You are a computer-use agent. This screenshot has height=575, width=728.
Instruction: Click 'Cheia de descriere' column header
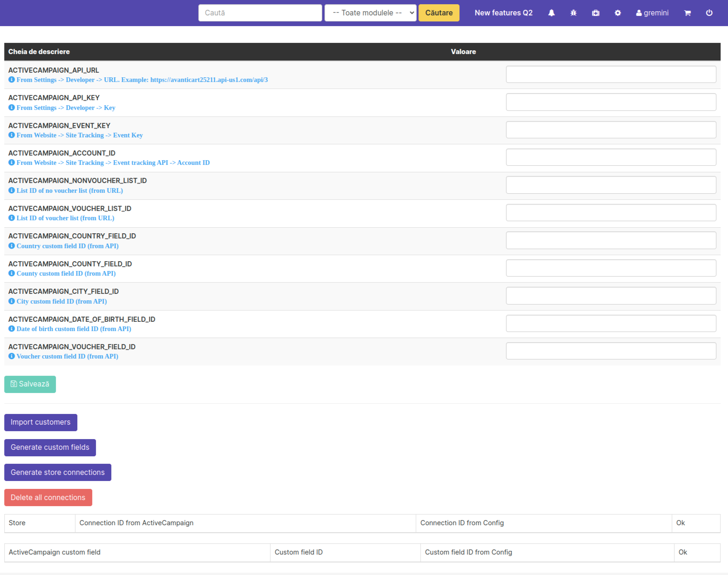[39, 52]
